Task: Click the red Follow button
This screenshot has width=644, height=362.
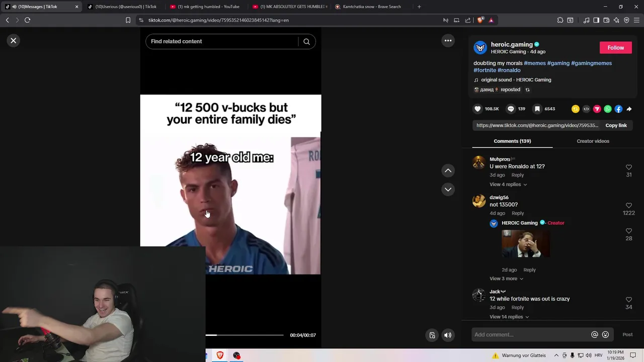Action: pos(615,48)
